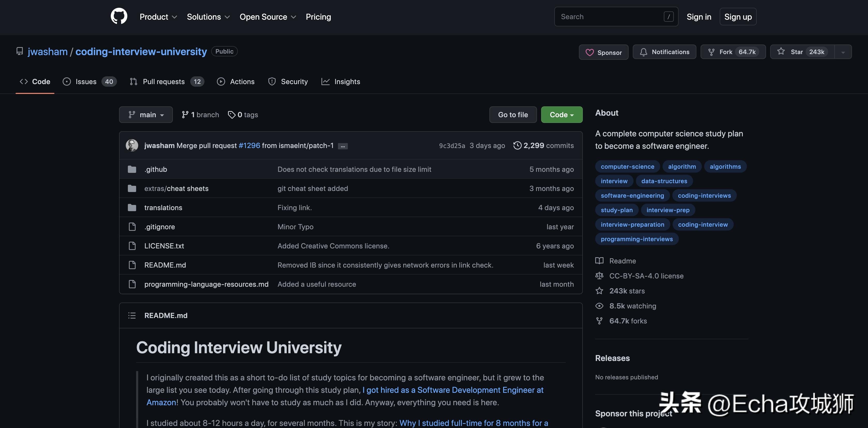The image size is (868, 428).
Task: Open the .github folder icon
Action: [132, 169]
